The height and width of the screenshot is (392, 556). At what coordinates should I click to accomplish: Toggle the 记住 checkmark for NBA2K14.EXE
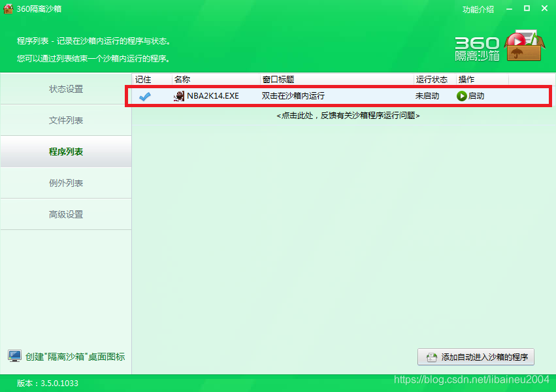click(x=144, y=96)
